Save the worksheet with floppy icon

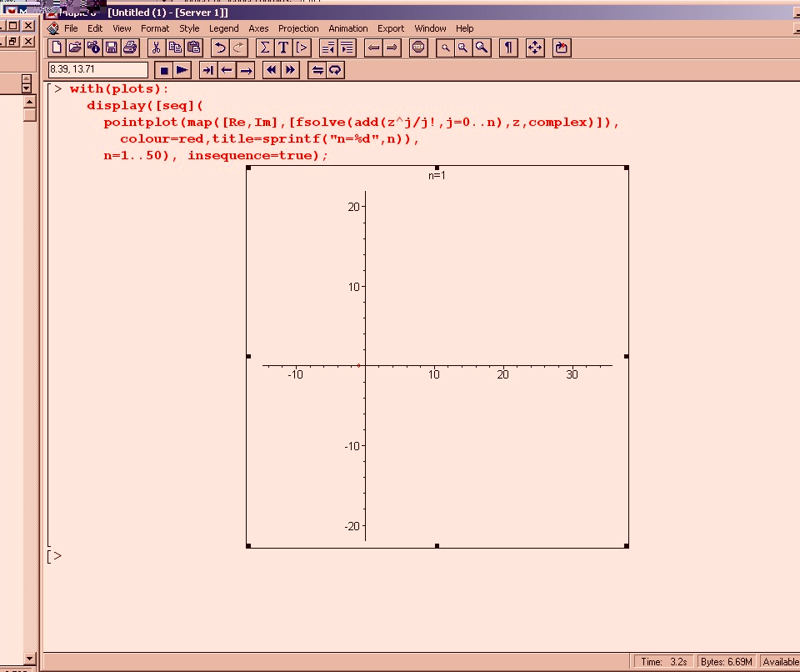111,48
